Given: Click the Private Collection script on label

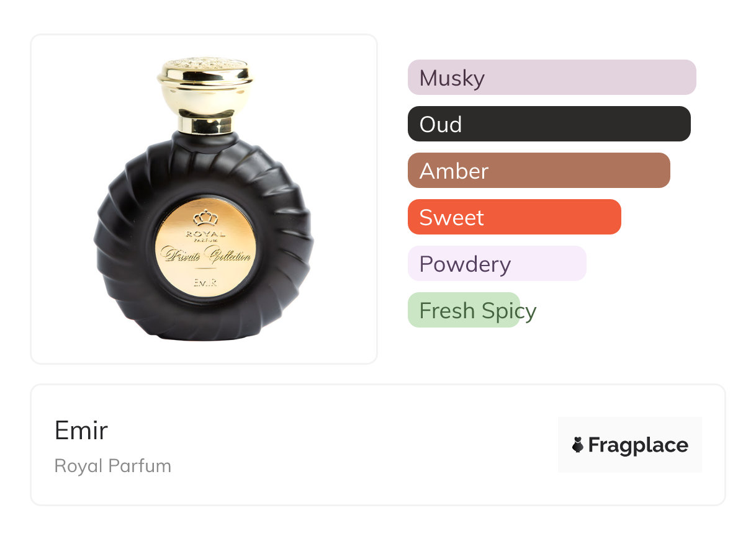Looking at the screenshot, I should [205, 254].
